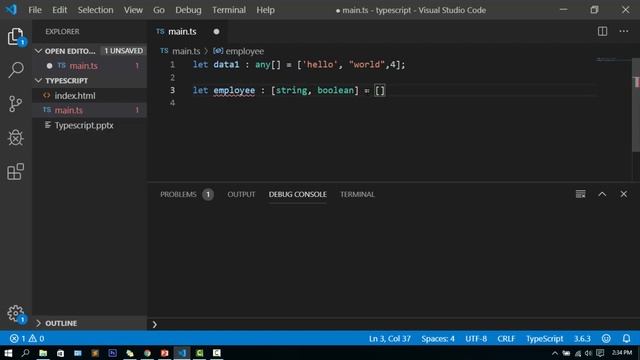
Task: Open the Go menu
Action: pyautogui.click(x=159, y=10)
